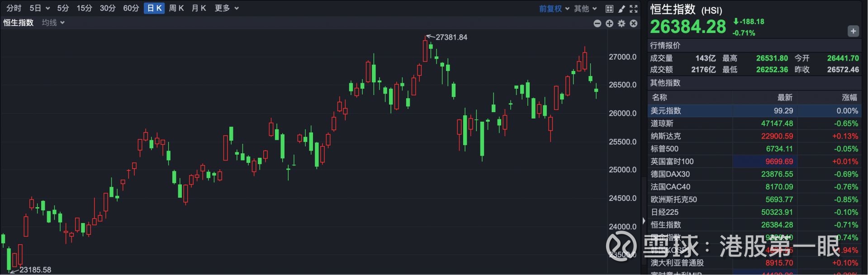The height and width of the screenshot is (275, 868).
Task: Add 恒生指数 to watchlist with plus button
Action: [x=853, y=31]
